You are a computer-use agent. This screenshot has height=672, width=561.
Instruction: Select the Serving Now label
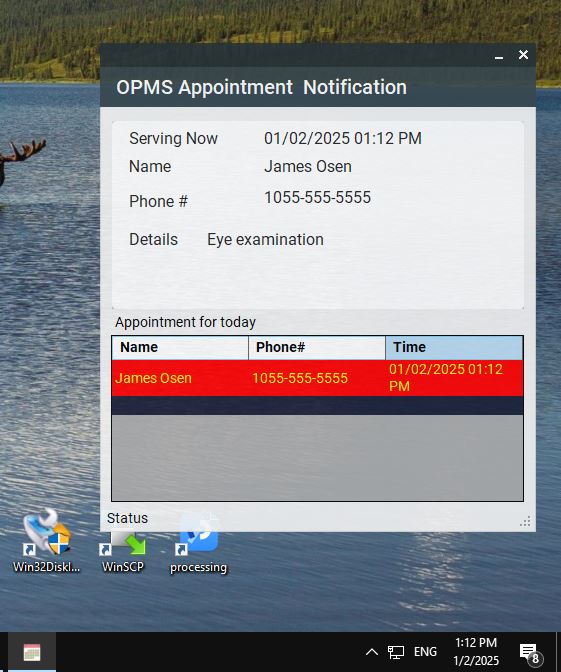coord(174,138)
